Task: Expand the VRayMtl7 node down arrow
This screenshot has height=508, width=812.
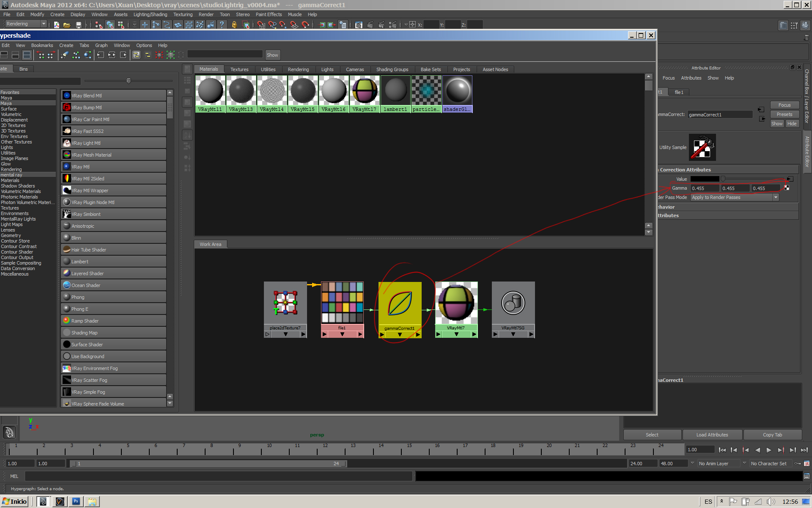Action: [x=456, y=334]
